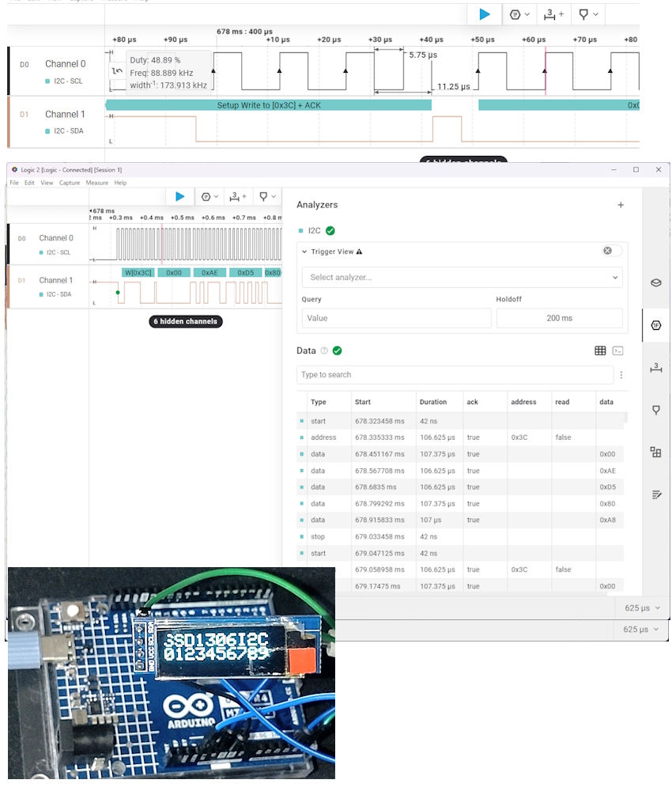Viewport: 672px width, 791px height.
Task: Click the 0x3C address cell at 678.335333 ms
Action: [519, 437]
